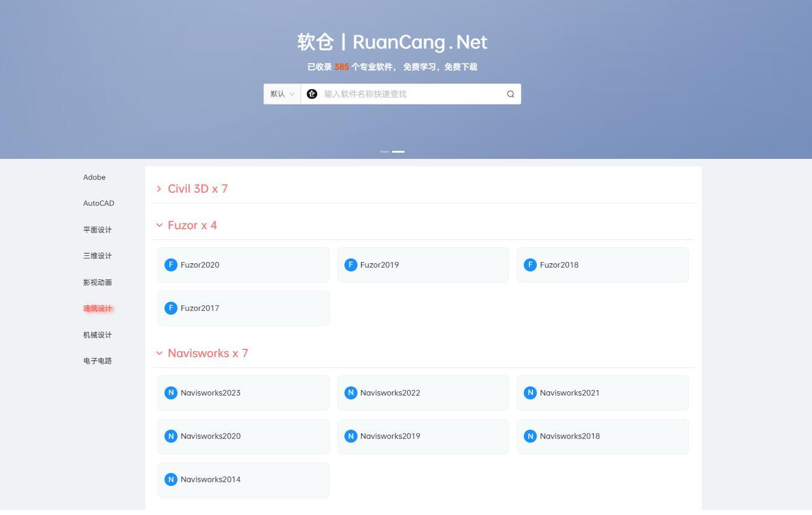Open the Navisworks2020 link
Screen dimensions: 812x515
[x=244, y=436]
